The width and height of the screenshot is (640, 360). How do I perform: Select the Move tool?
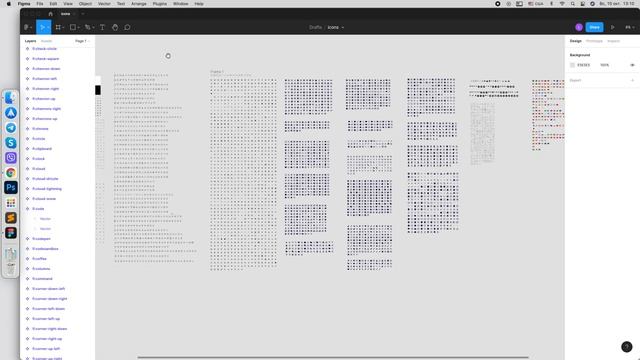(x=41, y=27)
